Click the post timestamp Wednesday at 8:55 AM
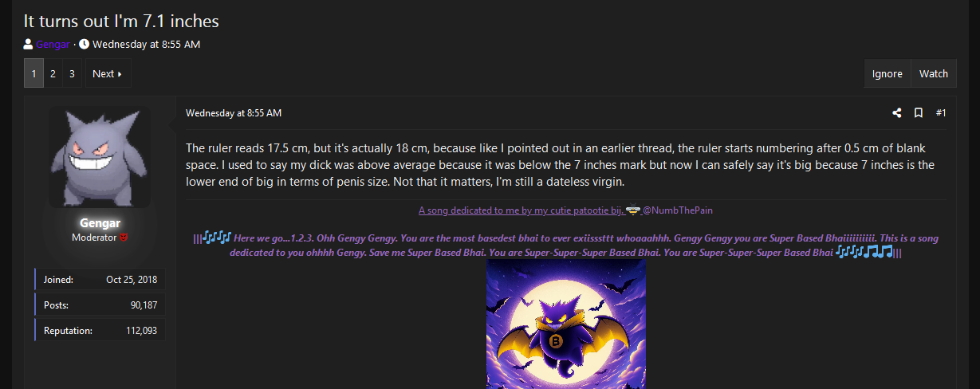Screen dimensions: 980x389 (234, 113)
